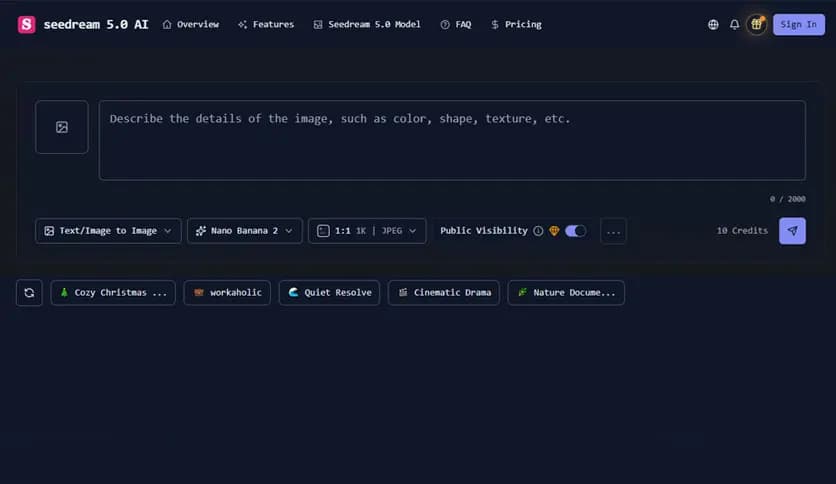Open the Text/Image to Image dropdown
The image size is (836, 484).
click(108, 231)
